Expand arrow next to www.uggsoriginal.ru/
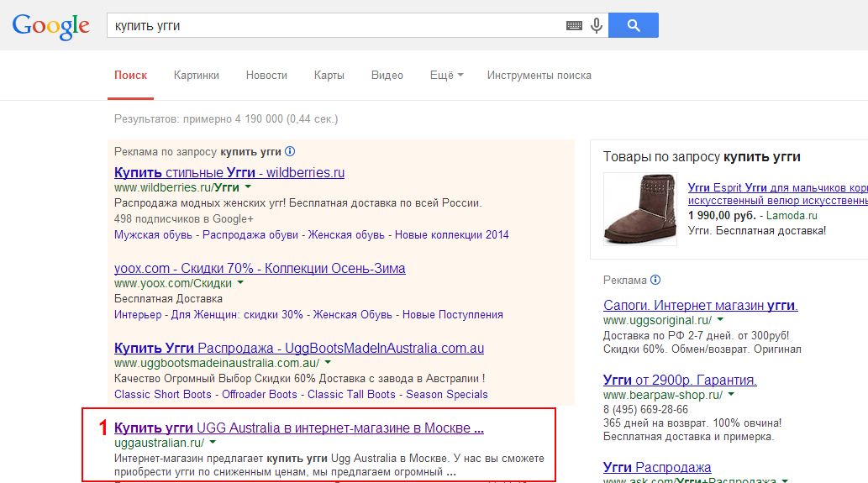 click(x=720, y=320)
